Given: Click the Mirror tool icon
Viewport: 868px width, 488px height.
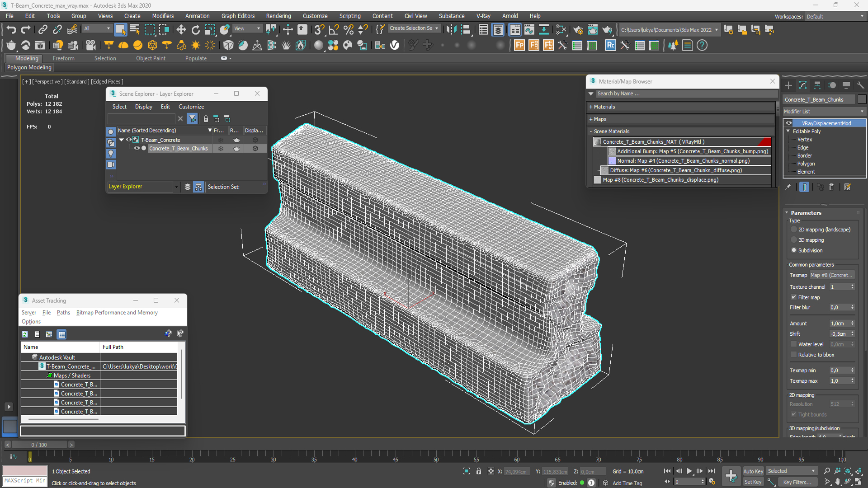Looking at the screenshot, I should pos(451,30).
